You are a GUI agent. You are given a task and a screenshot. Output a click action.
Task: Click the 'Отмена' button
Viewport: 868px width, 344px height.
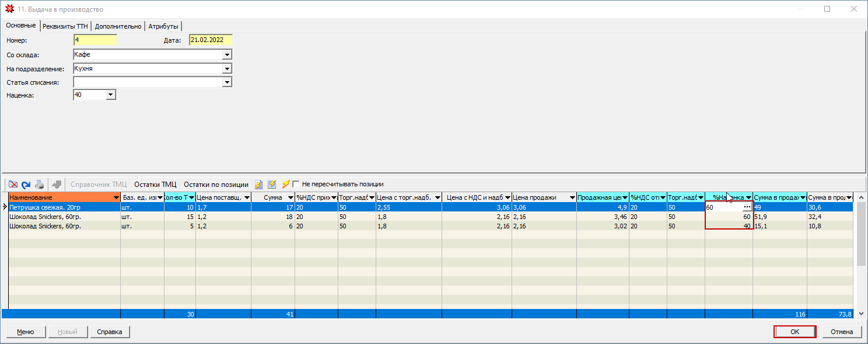coord(842,332)
